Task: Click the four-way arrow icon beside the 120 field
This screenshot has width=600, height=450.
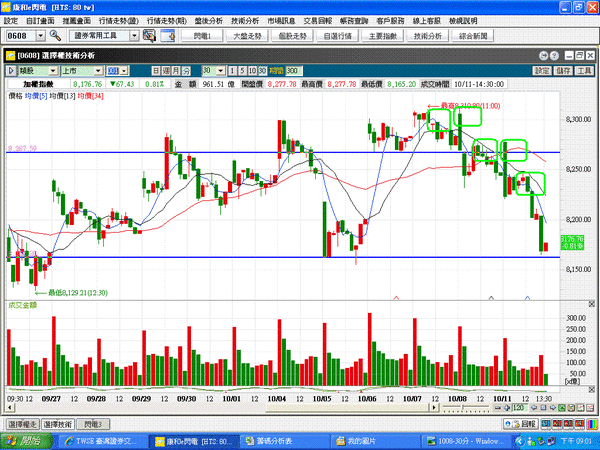Action: (x=507, y=408)
